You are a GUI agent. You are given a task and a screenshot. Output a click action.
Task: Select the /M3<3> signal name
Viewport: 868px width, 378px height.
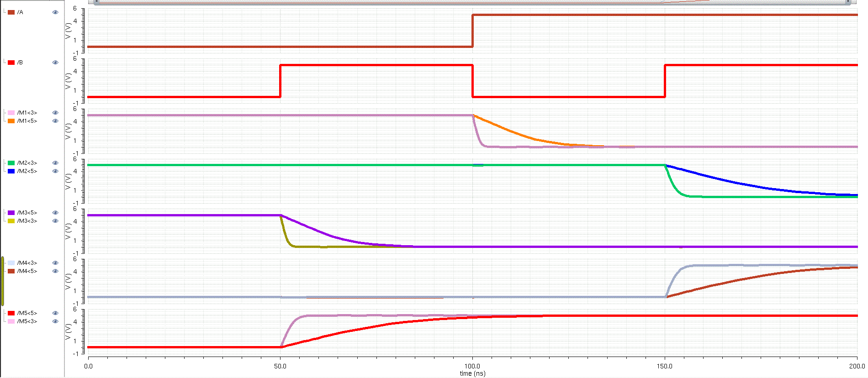(x=27, y=221)
